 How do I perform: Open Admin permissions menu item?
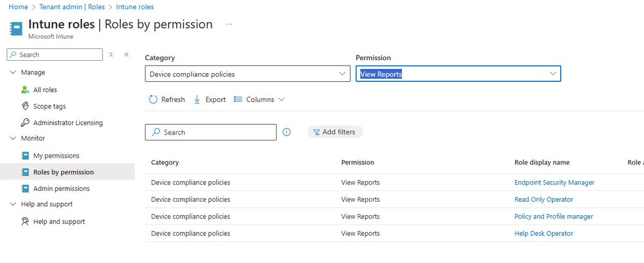pyautogui.click(x=61, y=188)
